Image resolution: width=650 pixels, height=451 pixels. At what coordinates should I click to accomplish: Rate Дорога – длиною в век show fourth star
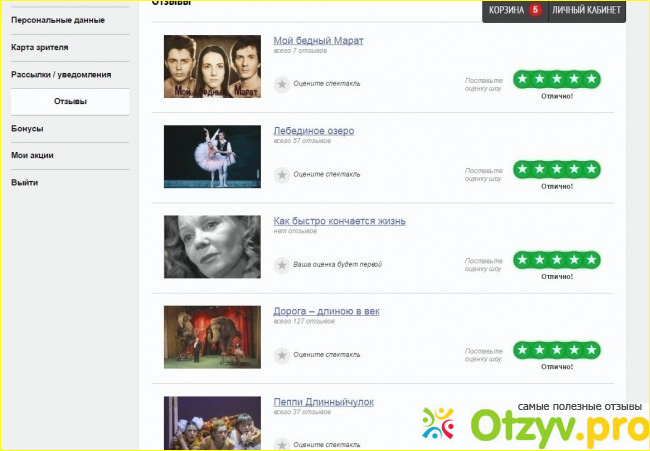click(x=574, y=350)
